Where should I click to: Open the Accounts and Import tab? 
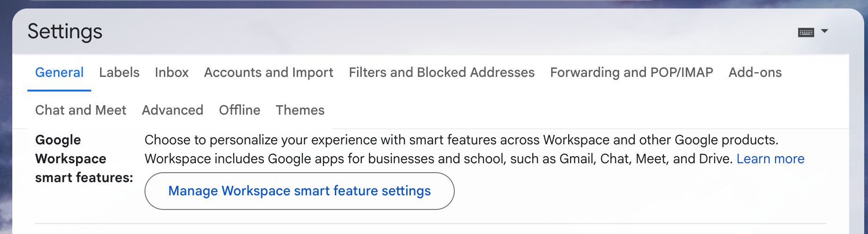coord(268,72)
